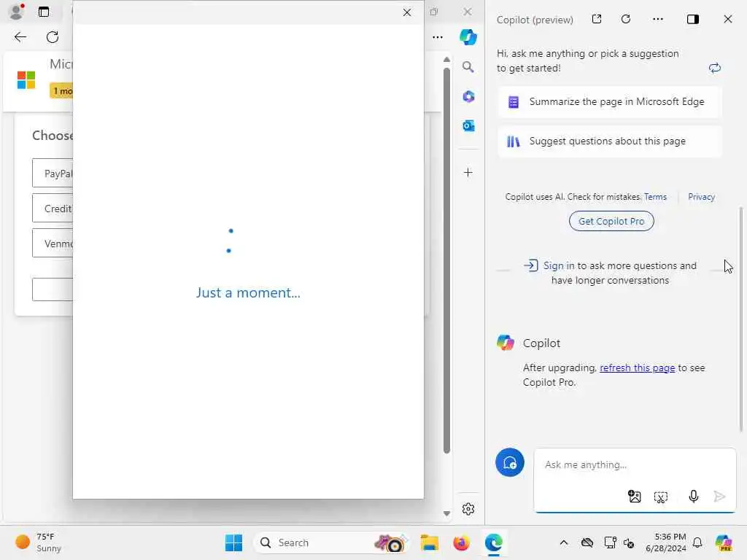The width and height of the screenshot is (747, 560).
Task: Open Copilot preview from taskbar
Action: click(724, 542)
